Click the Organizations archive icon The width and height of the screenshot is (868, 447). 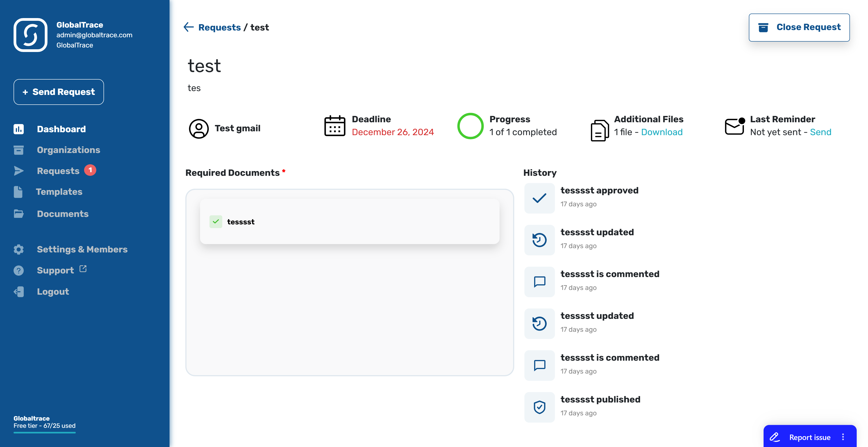coord(19,150)
